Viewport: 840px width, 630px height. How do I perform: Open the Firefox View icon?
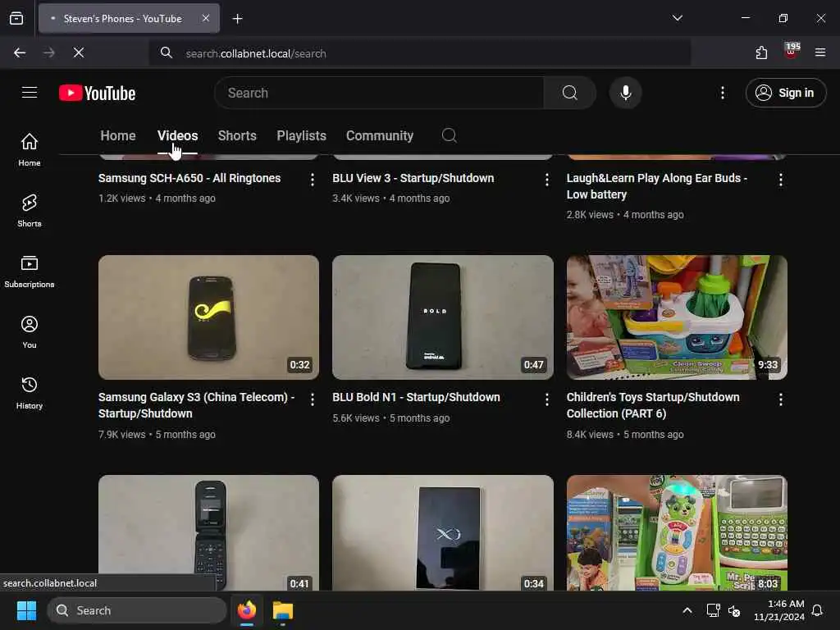pos(16,18)
